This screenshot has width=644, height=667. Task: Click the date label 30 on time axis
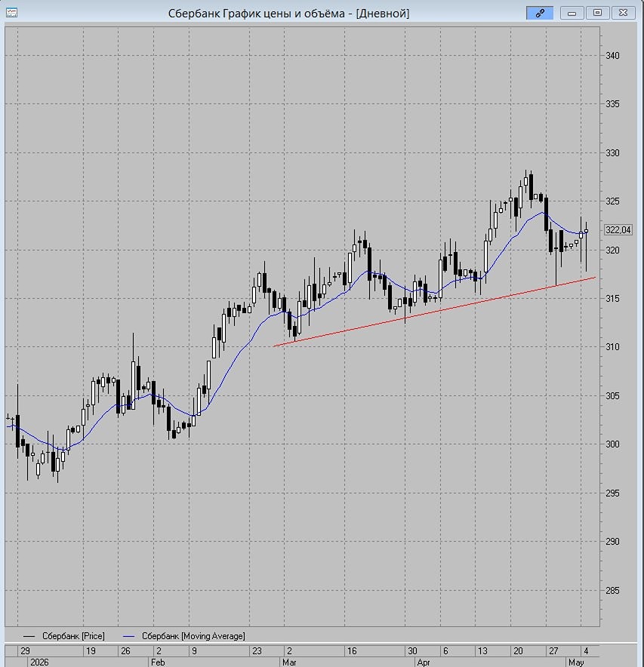(x=412, y=651)
